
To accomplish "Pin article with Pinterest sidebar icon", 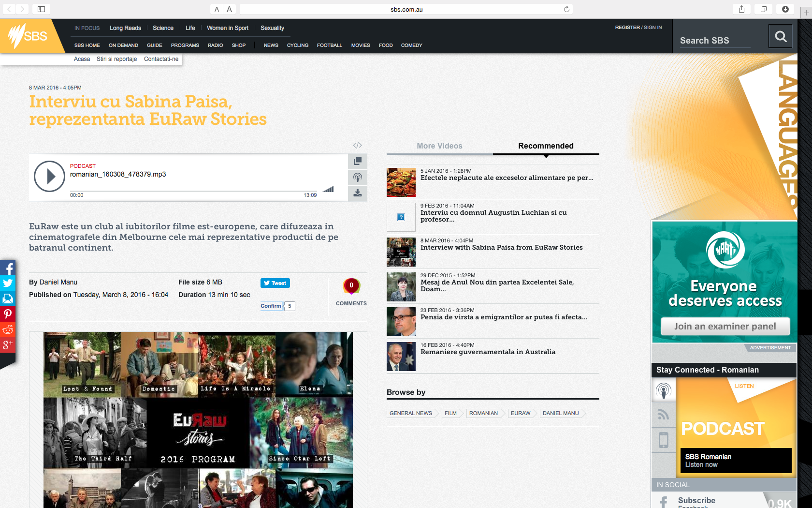I will (8, 314).
